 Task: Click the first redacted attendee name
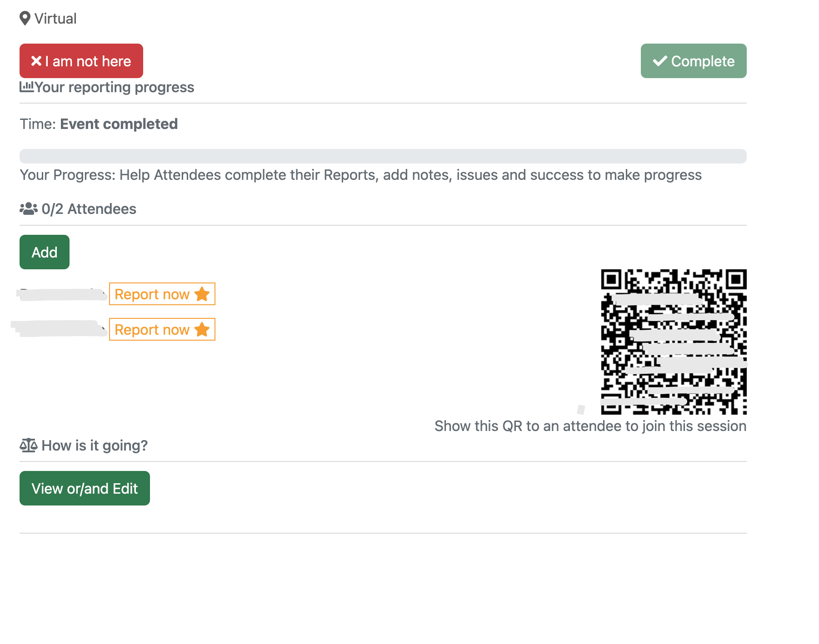[62, 294]
